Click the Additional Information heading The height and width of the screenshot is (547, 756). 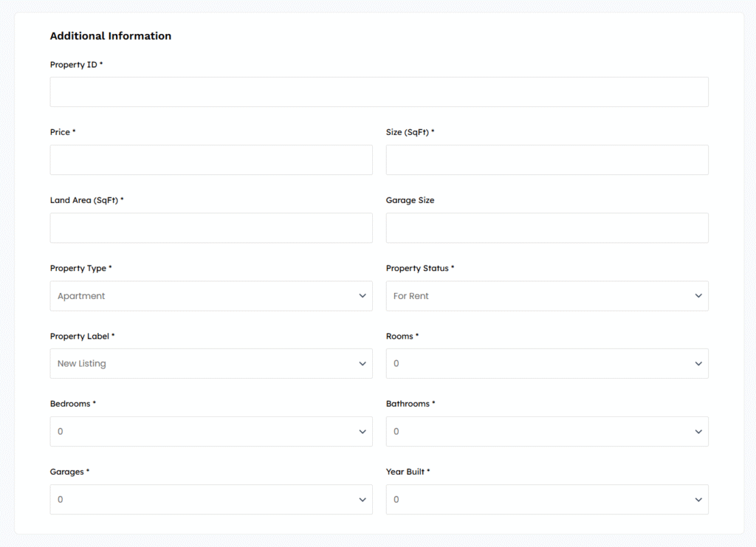(x=111, y=36)
